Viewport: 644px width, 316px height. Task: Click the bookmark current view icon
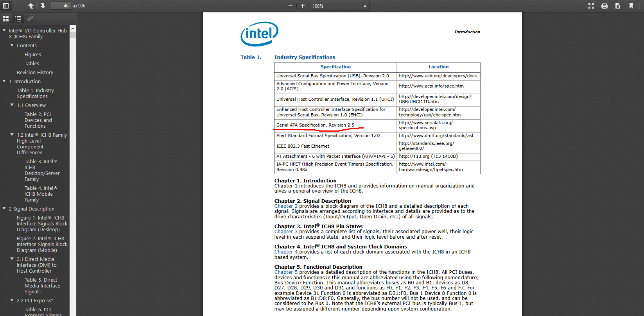(631, 6)
